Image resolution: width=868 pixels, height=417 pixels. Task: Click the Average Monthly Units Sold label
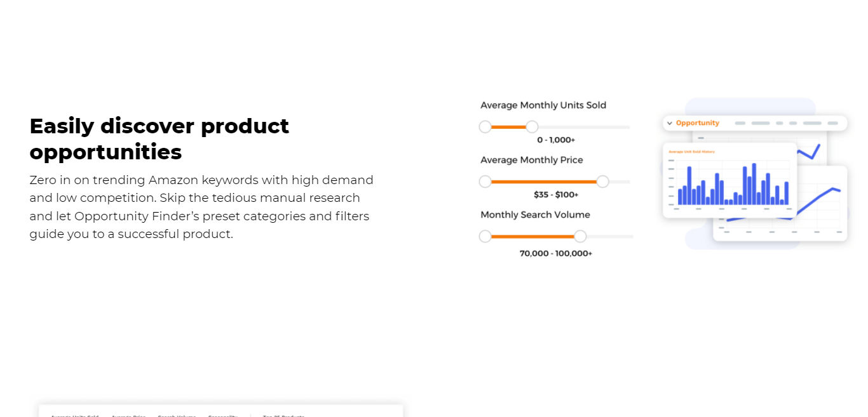point(543,105)
